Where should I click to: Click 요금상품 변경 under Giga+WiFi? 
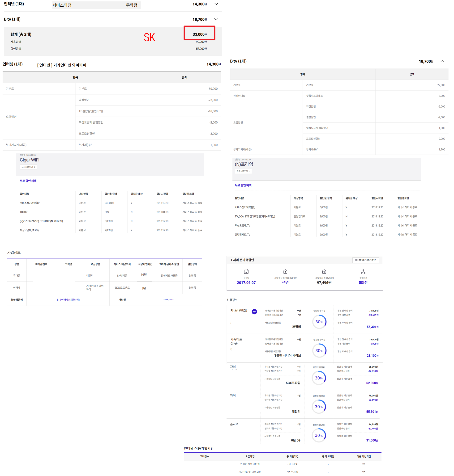point(28,167)
